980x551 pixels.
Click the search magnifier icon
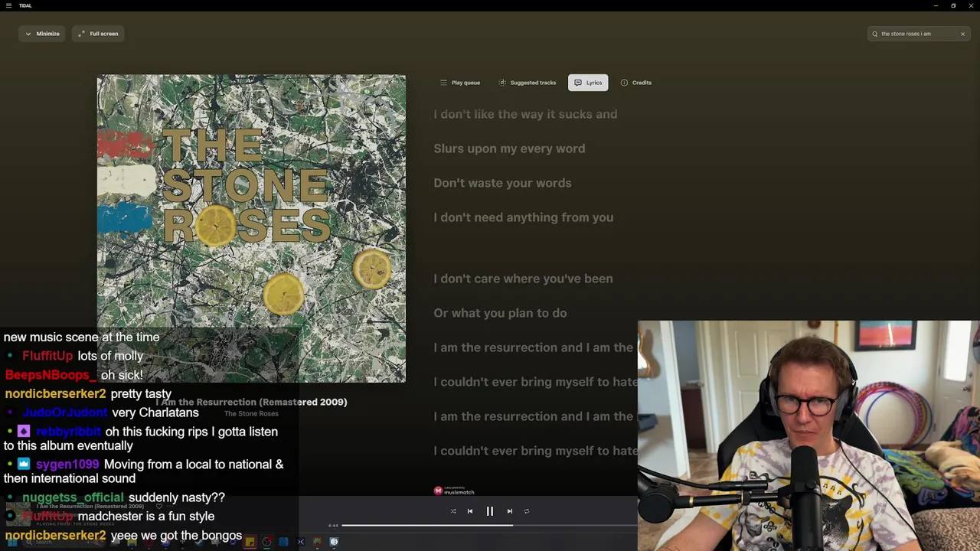[875, 34]
